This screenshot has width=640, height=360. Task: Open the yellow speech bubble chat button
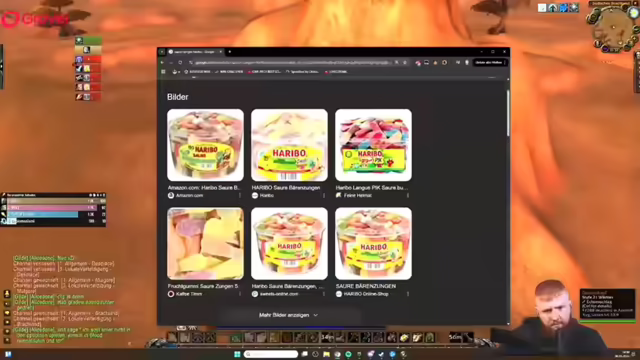tap(7, 313)
